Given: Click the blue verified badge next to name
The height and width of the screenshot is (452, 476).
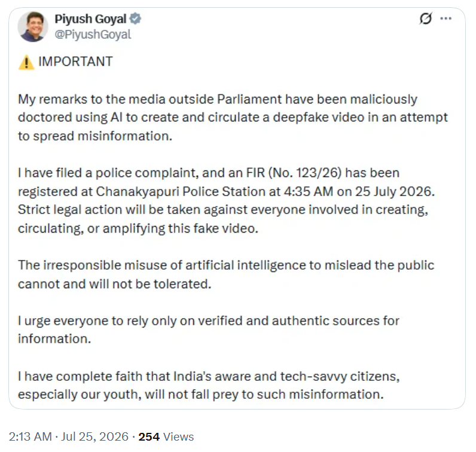Looking at the screenshot, I should click(135, 19).
